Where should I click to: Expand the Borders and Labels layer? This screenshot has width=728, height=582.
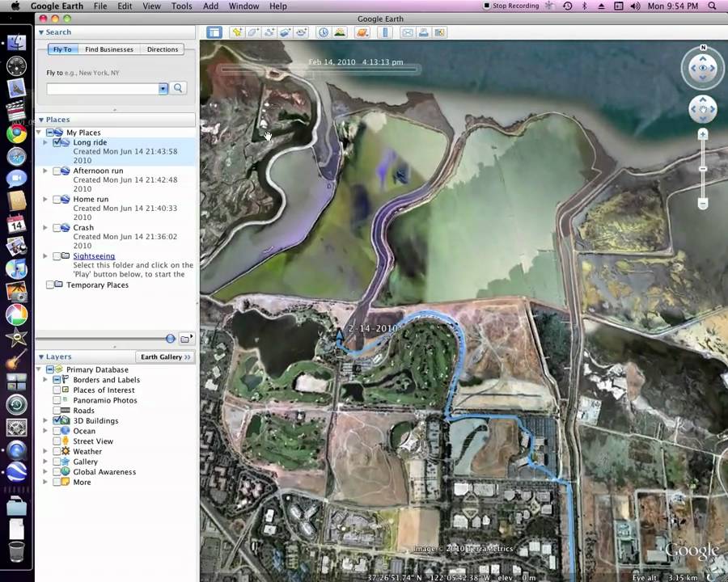click(45, 380)
